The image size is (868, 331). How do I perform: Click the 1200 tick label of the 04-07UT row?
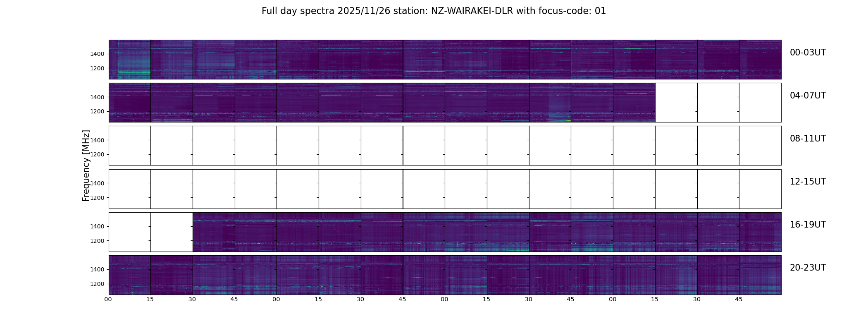(98, 111)
